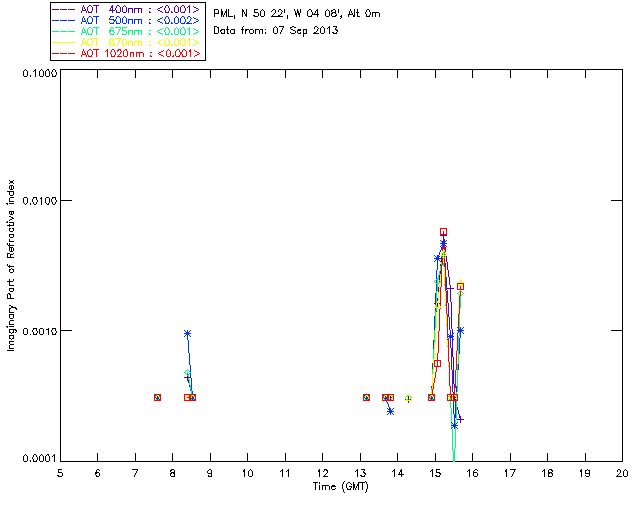640x512 pixels.
Task: Click the red square marker near 13.2 hours
Action: (367, 397)
